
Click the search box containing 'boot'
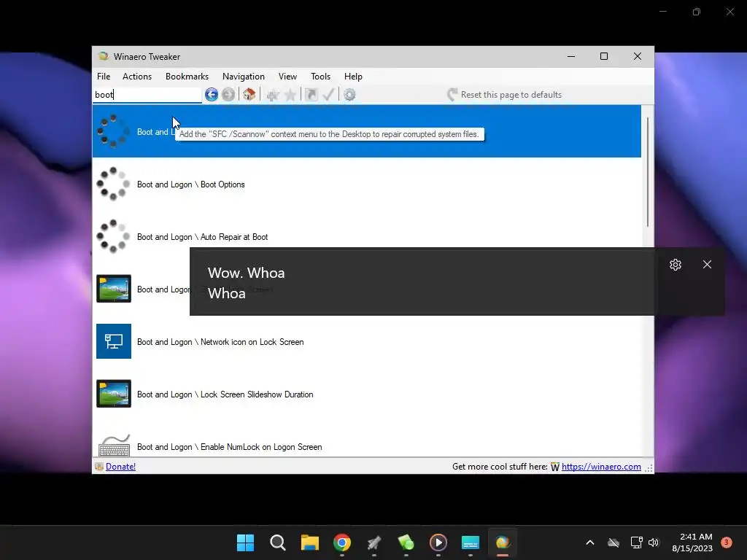(x=147, y=94)
